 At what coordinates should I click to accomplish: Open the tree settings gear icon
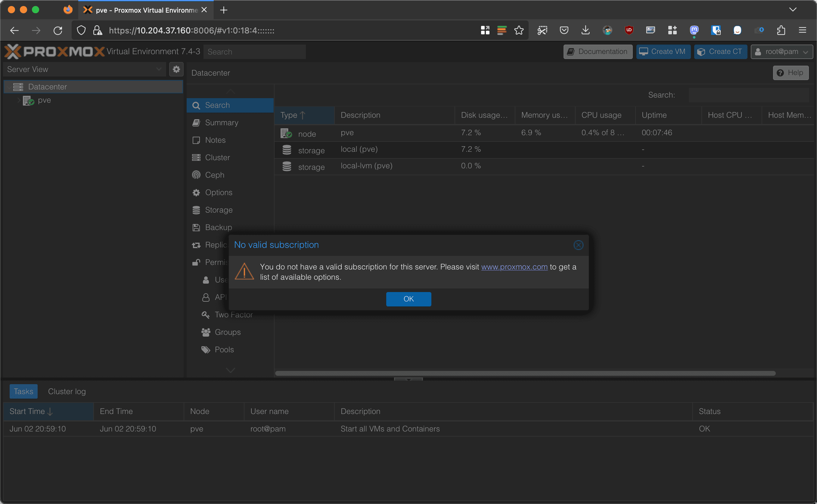click(176, 69)
